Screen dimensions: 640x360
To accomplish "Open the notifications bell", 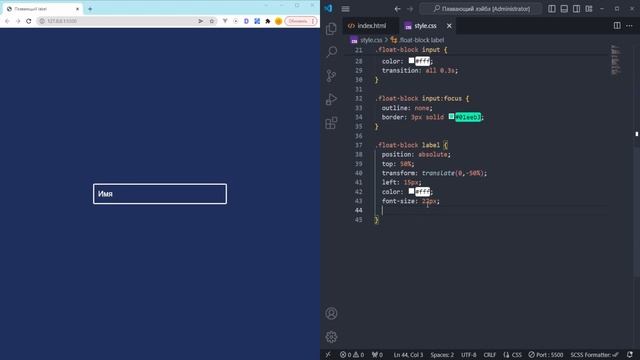I will click(x=630, y=355).
